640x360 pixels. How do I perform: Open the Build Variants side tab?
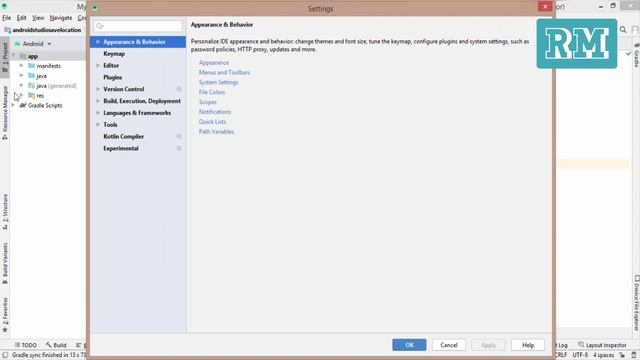coord(5,263)
